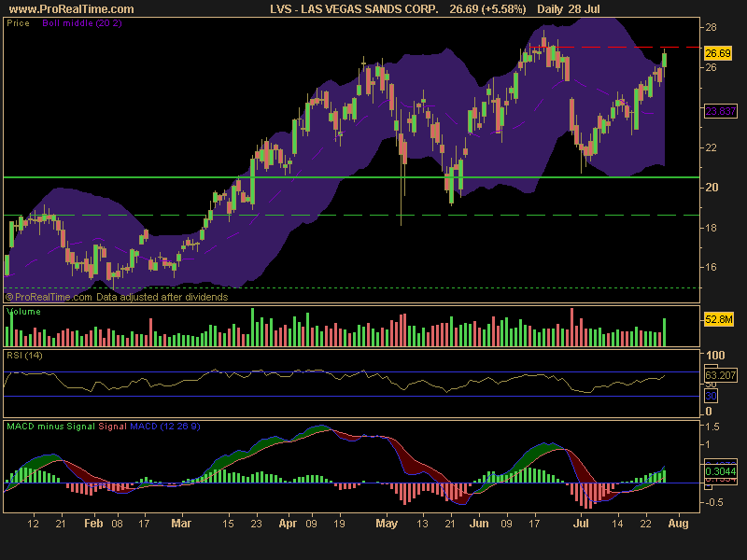Click the red Signal legend label
The height and width of the screenshot is (560, 747).
pyautogui.click(x=112, y=427)
